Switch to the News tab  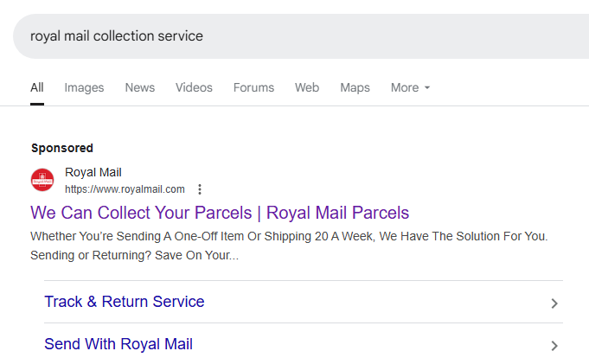140,87
